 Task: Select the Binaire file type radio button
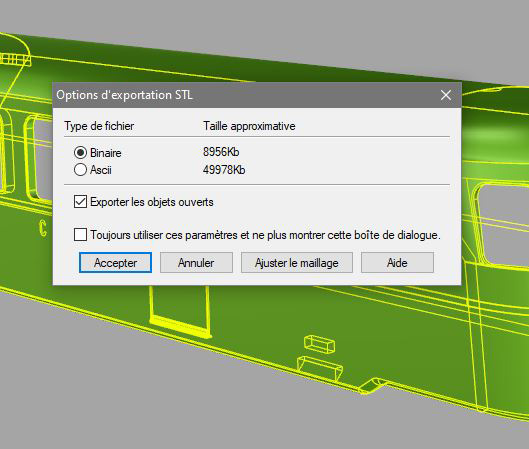[x=80, y=153]
